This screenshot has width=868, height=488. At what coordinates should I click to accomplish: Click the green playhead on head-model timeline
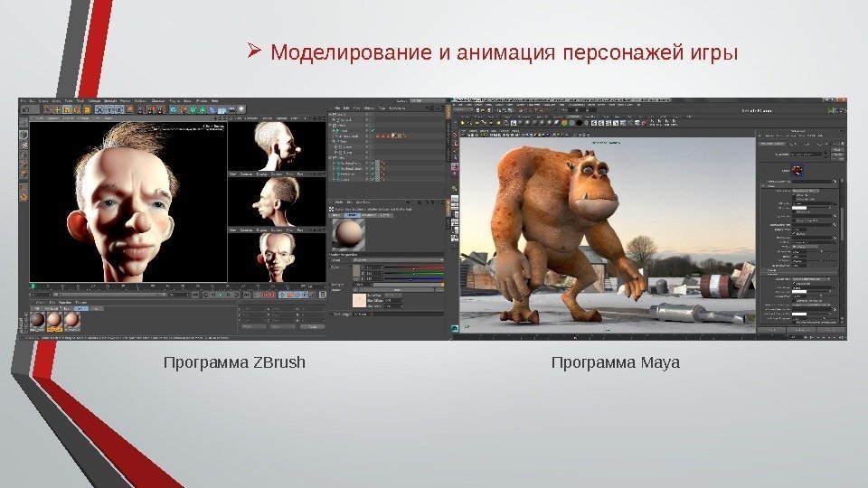click(x=33, y=286)
